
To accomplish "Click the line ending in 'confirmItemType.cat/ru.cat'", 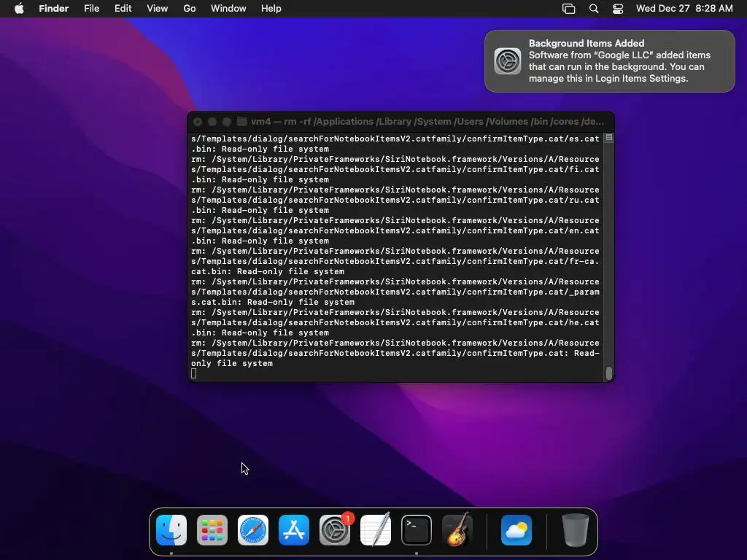I will (395, 200).
